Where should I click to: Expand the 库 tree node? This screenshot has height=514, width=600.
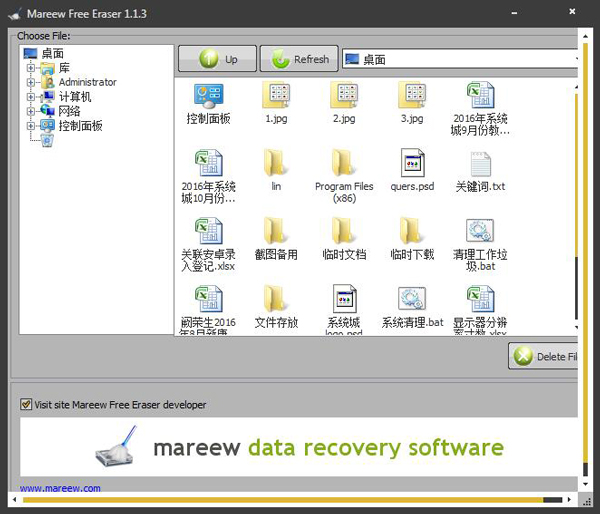tap(31, 68)
